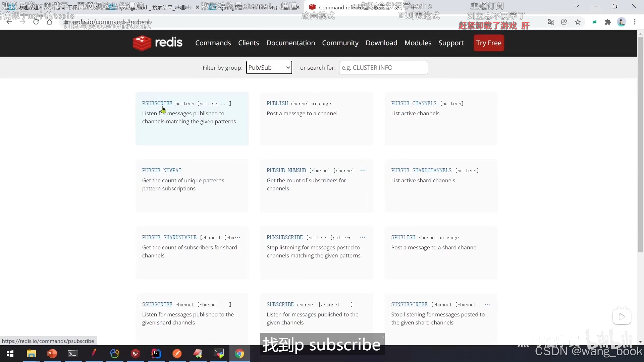Open the Chrome profile avatar
Image resolution: width=644 pixels, height=362 pixels.
tap(621, 22)
